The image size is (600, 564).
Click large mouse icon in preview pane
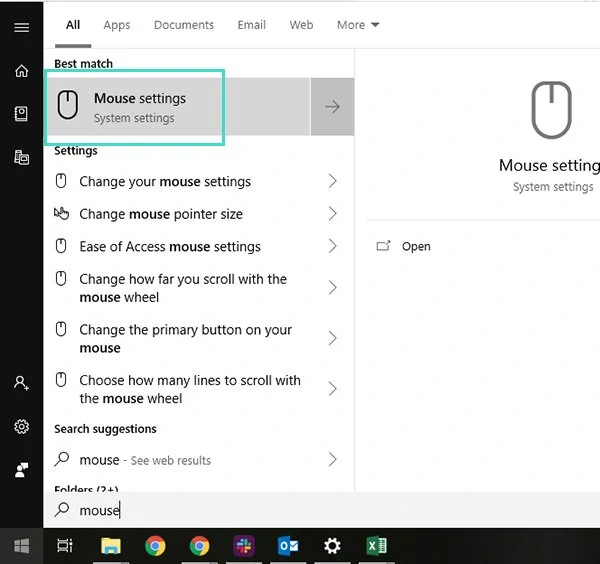click(x=551, y=110)
